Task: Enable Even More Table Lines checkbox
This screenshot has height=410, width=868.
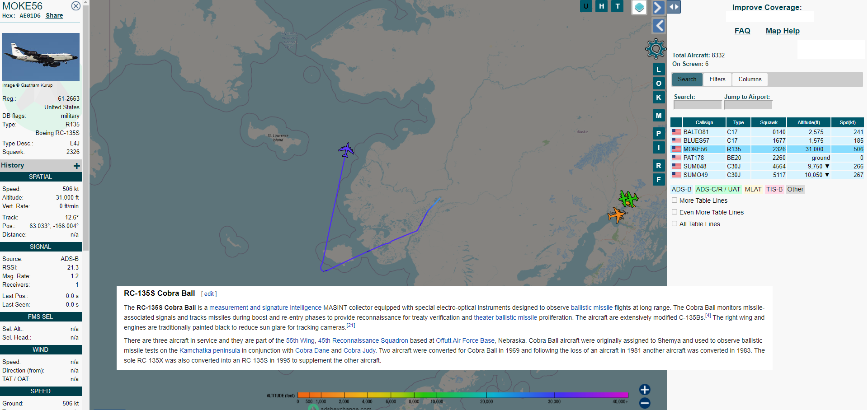Action: click(x=675, y=212)
